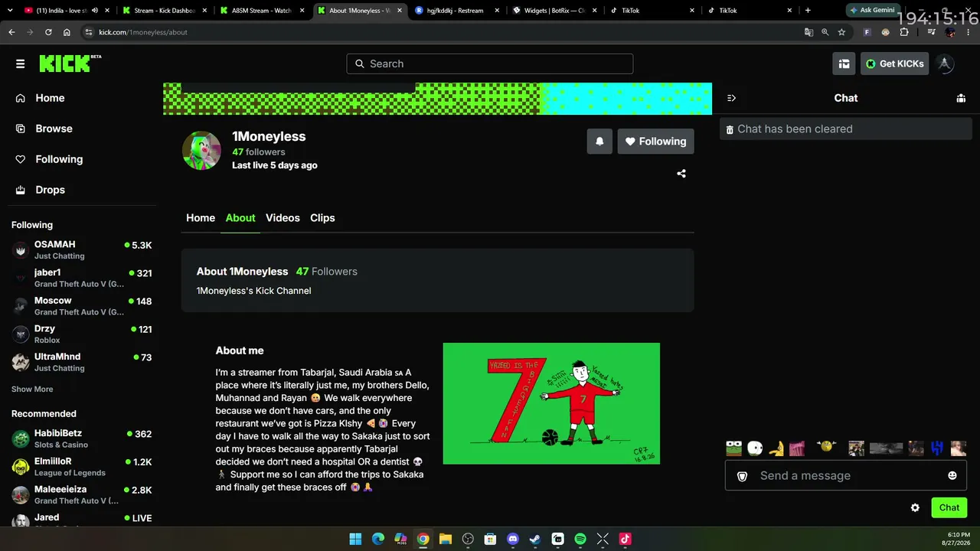The image size is (980, 551).
Task: Open the chat gift icon
Action: (961, 98)
